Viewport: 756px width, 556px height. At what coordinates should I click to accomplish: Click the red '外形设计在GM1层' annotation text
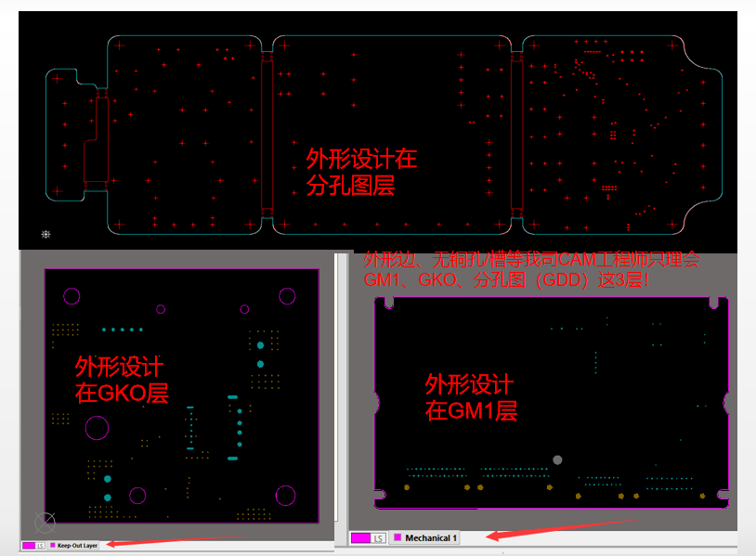coord(470,397)
